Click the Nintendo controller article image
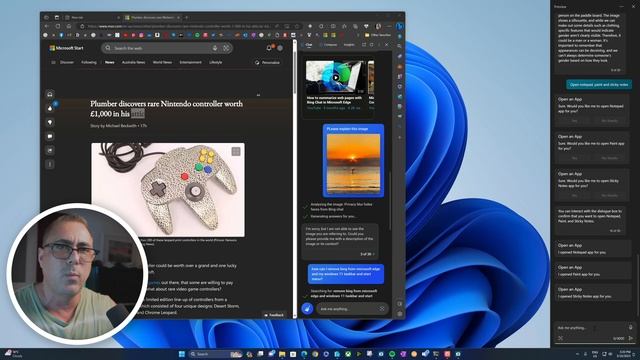The image size is (640, 360). (168, 189)
